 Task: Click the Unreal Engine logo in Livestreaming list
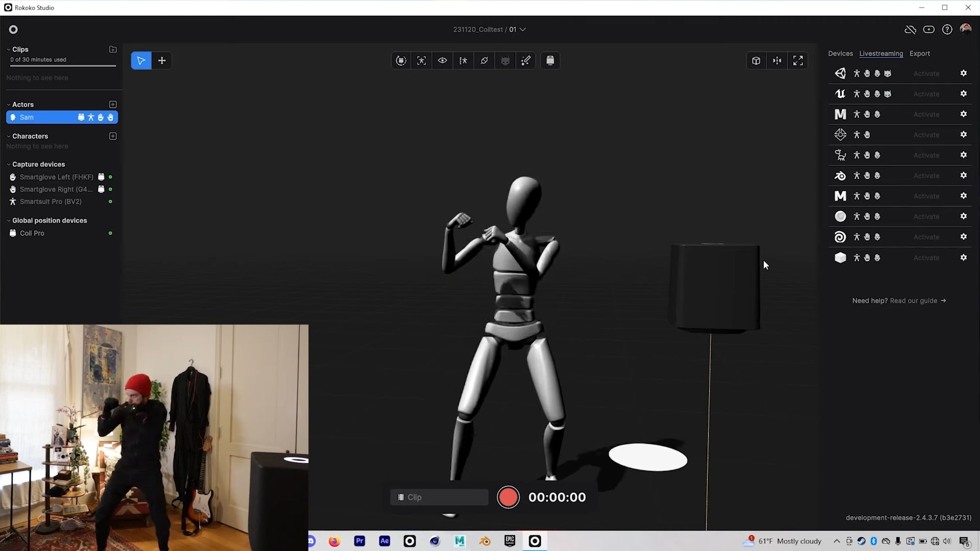[x=840, y=93]
